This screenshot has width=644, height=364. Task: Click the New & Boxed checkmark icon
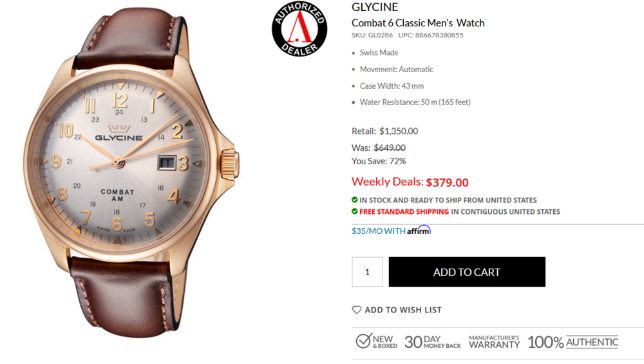click(363, 341)
